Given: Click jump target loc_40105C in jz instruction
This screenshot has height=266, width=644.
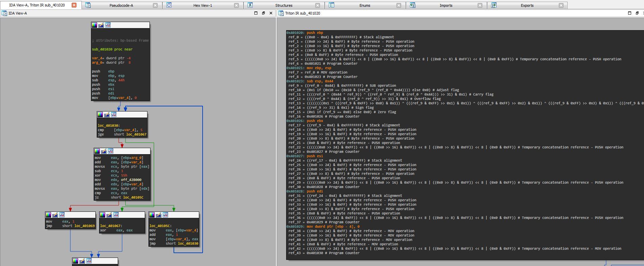Looking at the screenshot, I should click(x=133, y=198).
